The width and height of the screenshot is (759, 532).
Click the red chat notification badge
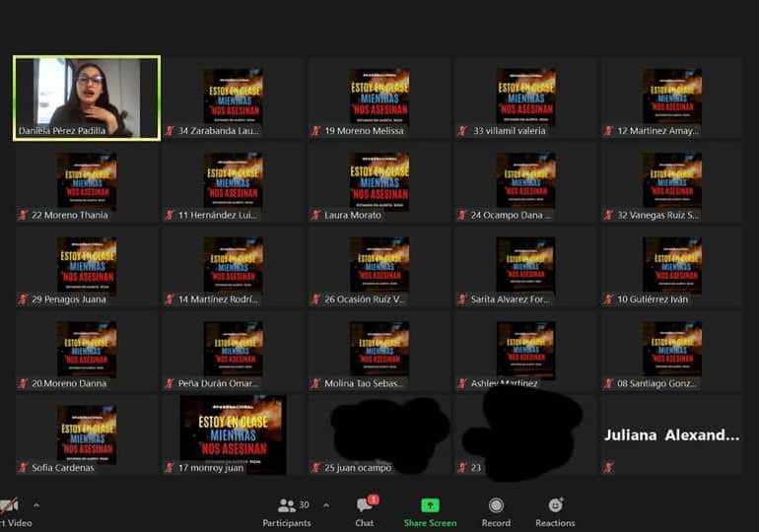pyautogui.click(x=374, y=499)
